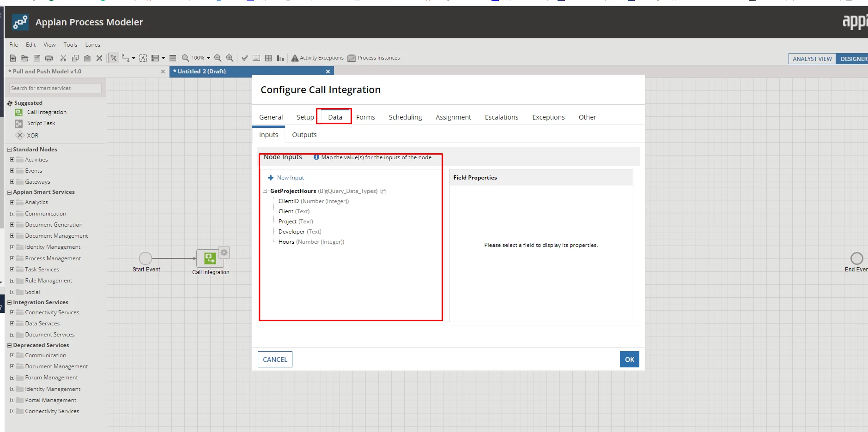Select the Start Event node on canvas
Viewport: 868px width, 432px height.
point(146,258)
